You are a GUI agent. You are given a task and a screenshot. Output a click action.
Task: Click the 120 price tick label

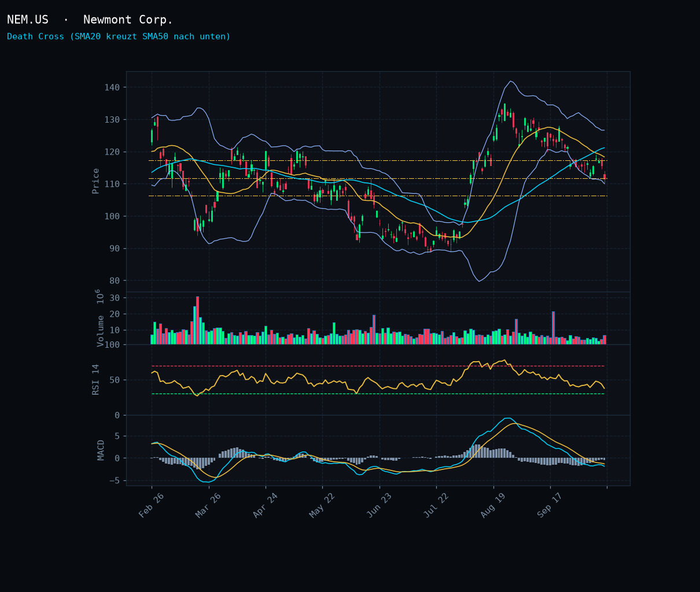[112, 152]
